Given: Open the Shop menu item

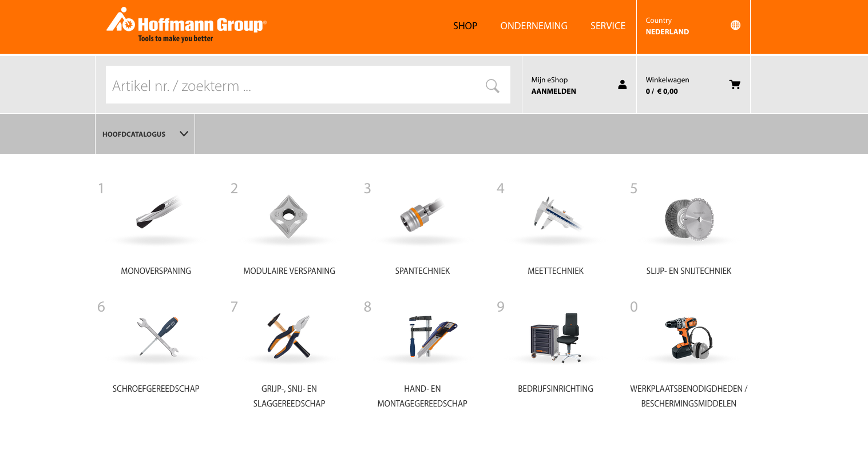Looking at the screenshot, I should [x=465, y=26].
